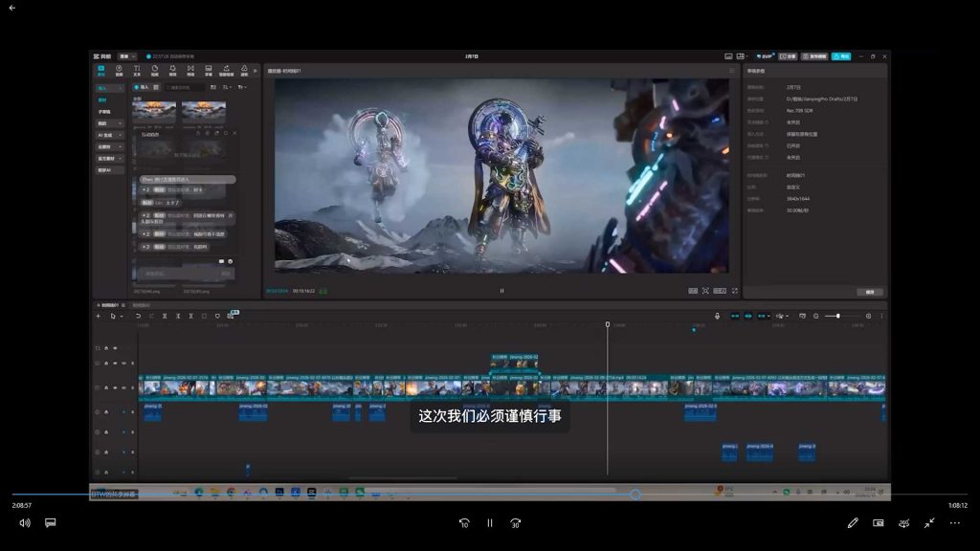The image size is (980, 551).
Task: Zoom in the timeline with plus icon
Action: 868,316
